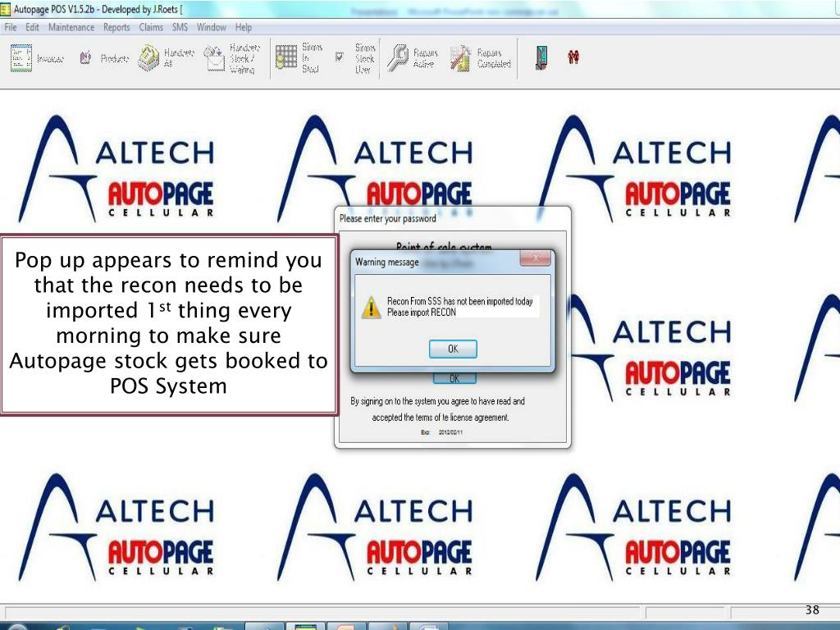Open the SMS menu
The width and height of the screenshot is (840, 630).
[180, 27]
